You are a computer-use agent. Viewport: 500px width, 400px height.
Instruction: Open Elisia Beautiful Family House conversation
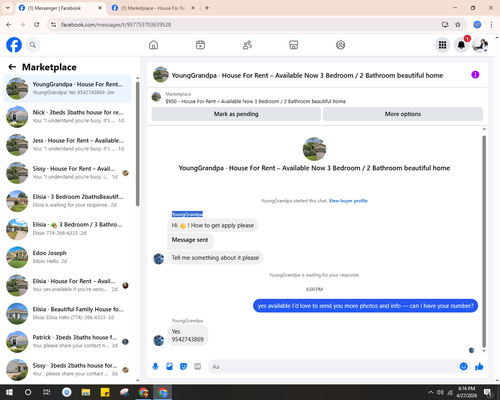coord(67,313)
